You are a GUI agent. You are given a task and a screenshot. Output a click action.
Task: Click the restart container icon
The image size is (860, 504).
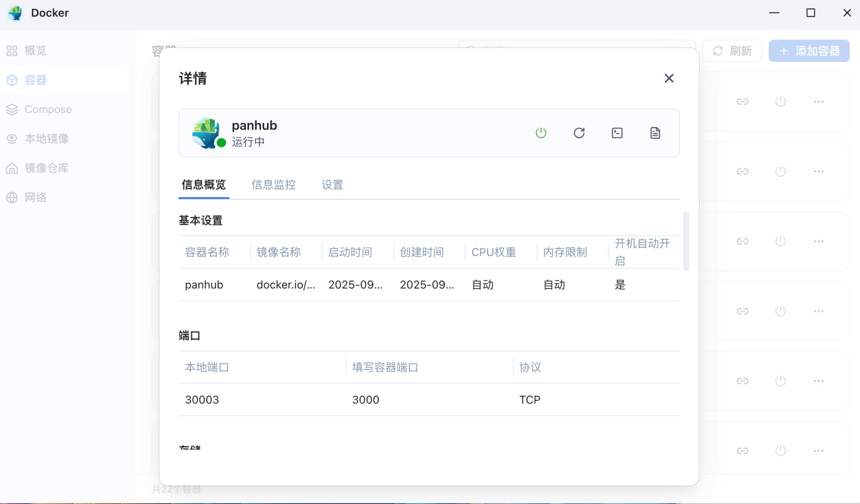click(x=579, y=133)
